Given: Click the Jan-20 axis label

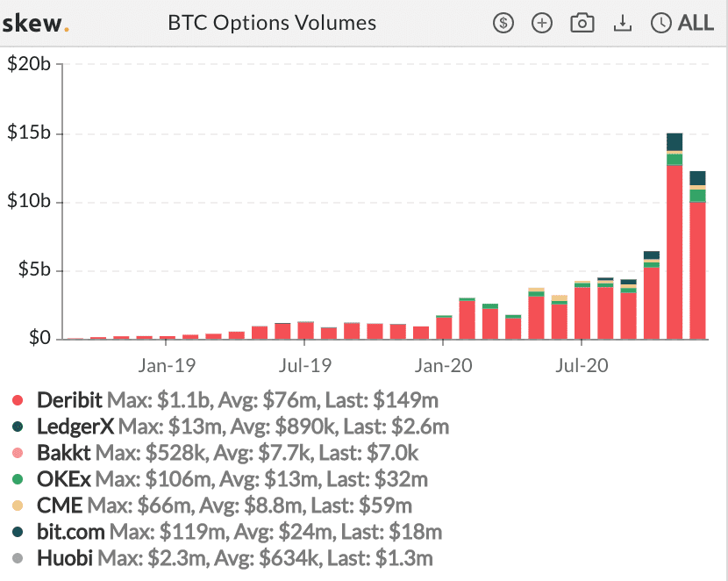Looking at the screenshot, I should pyautogui.click(x=443, y=365).
